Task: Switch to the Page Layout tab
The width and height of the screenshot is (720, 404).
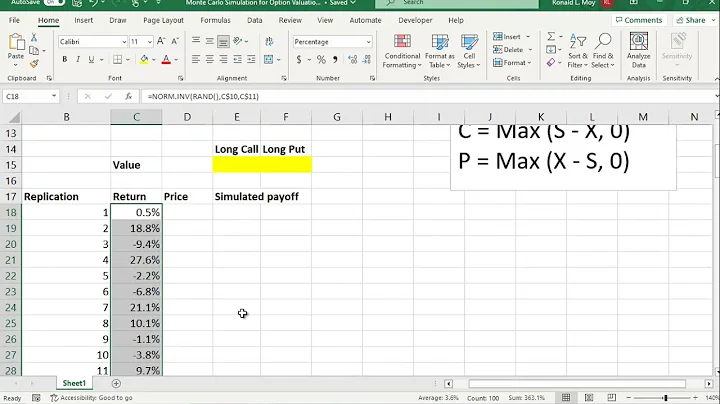Action: tap(163, 20)
